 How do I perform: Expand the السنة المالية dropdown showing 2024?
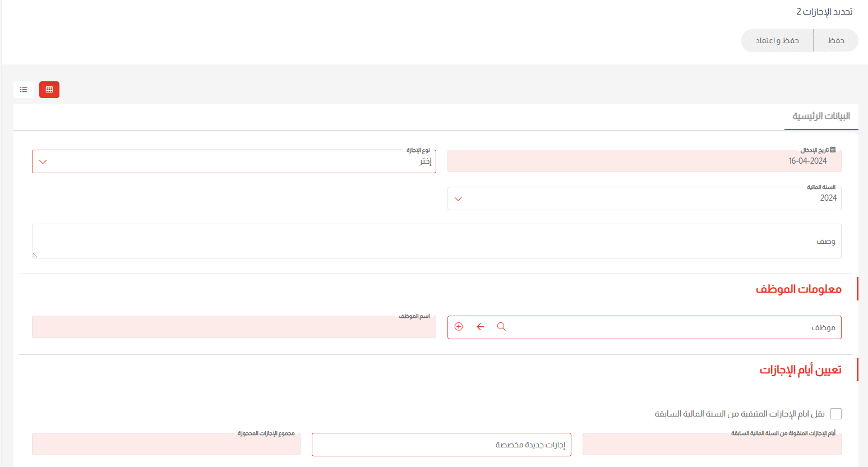pyautogui.click(x=644, y=198)
